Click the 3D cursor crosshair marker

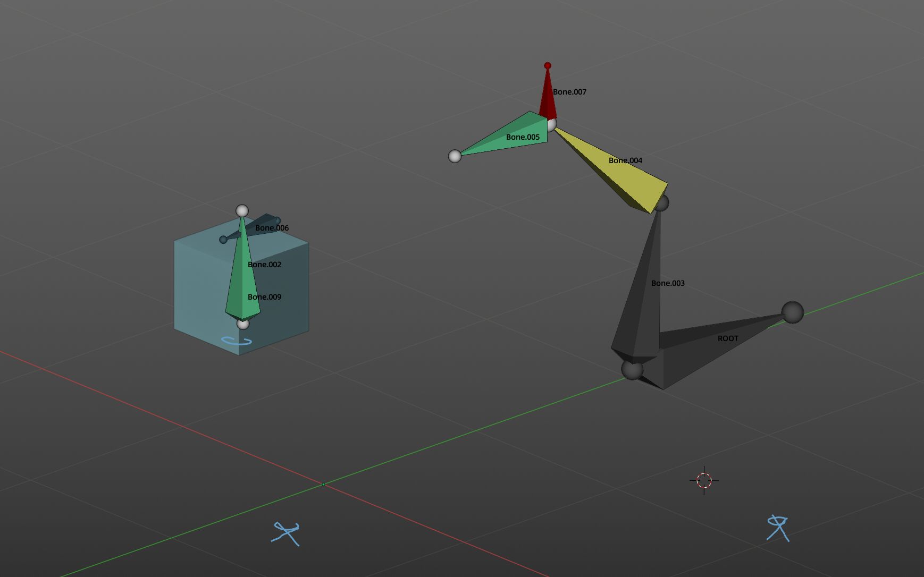tap(703, 480)
